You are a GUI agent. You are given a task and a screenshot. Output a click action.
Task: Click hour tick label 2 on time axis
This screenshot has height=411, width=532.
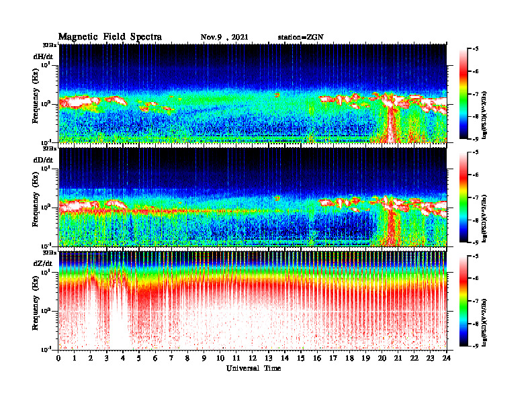pyautogui.click(x=91, y=358)
